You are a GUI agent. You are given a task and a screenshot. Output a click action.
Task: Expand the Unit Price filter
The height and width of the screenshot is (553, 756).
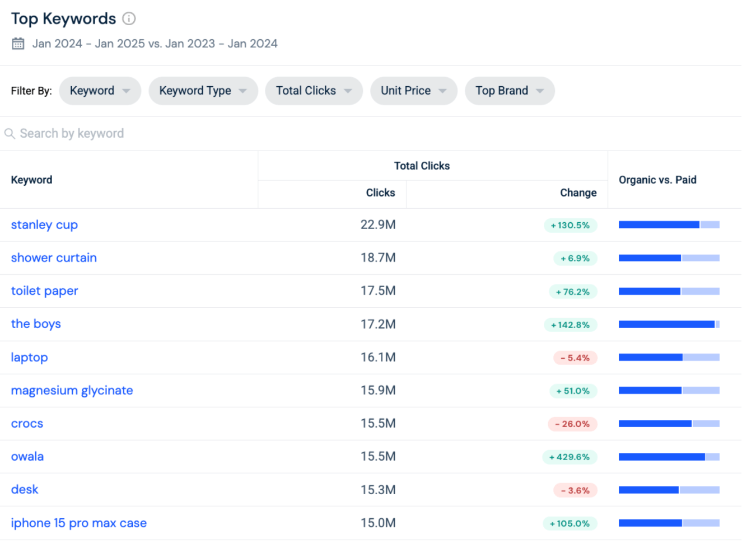tap(414, 91)
